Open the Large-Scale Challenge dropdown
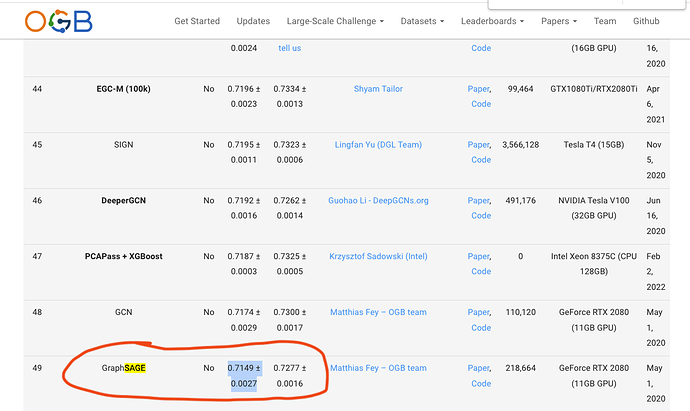The image size is (690, 411). [x=335, y=21]
